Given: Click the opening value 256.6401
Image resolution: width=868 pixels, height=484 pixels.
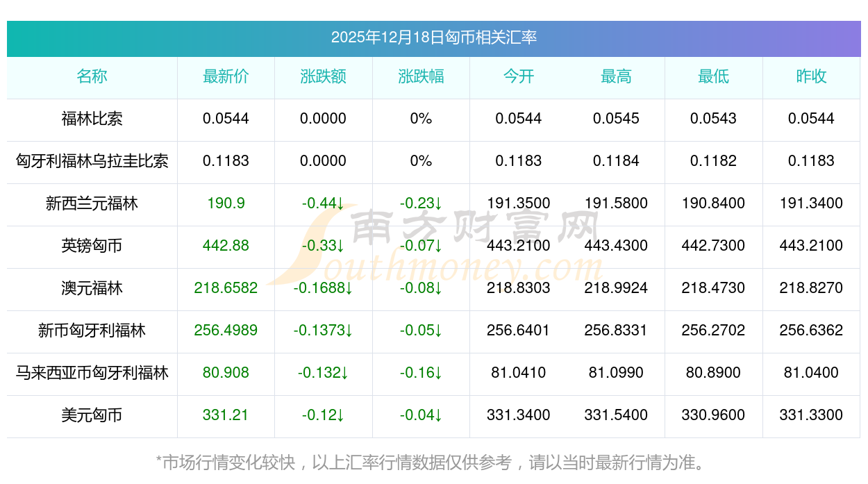Looking at the screenshot, I should (519, 331).
